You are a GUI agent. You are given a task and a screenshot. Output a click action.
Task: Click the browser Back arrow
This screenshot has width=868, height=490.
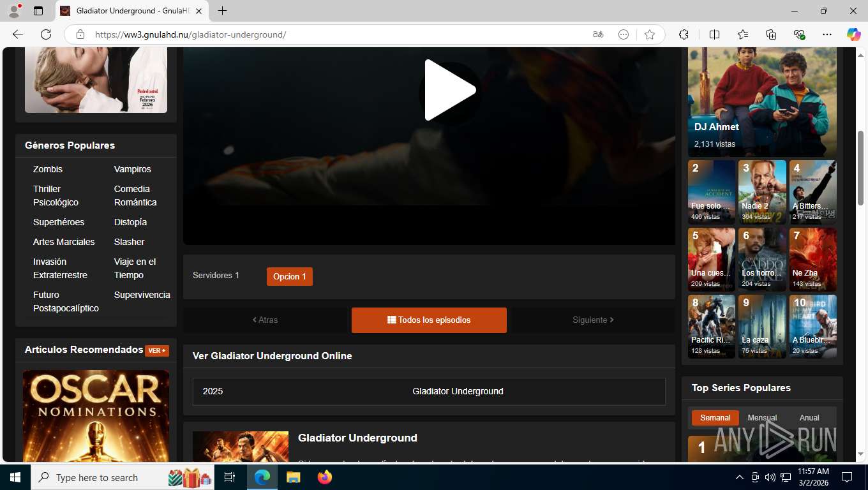18,34
